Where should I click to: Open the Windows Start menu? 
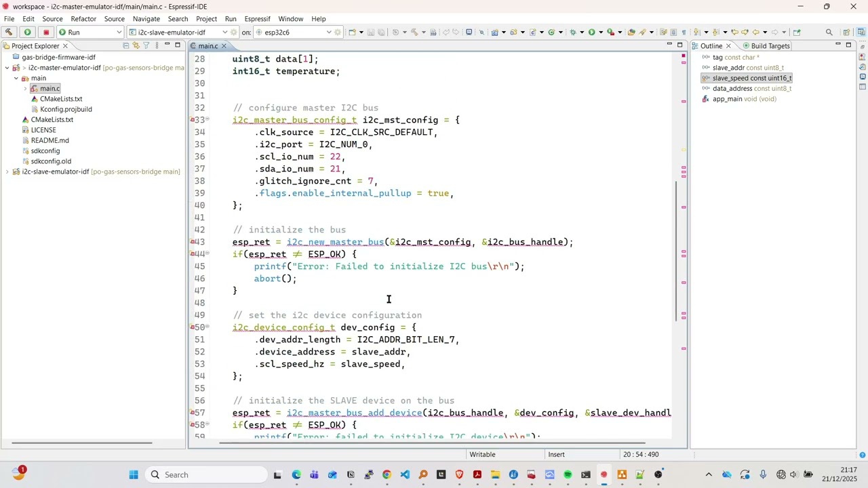[134, 474]
